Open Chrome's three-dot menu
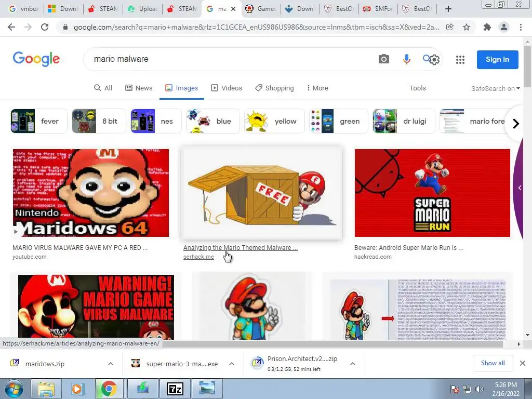 coord(521,27)
